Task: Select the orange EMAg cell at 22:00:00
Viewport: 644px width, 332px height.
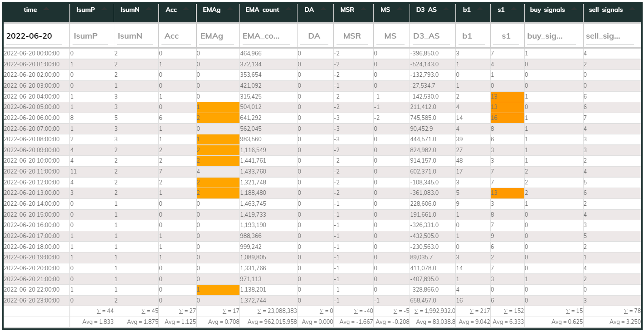Action: pos(217,289)
